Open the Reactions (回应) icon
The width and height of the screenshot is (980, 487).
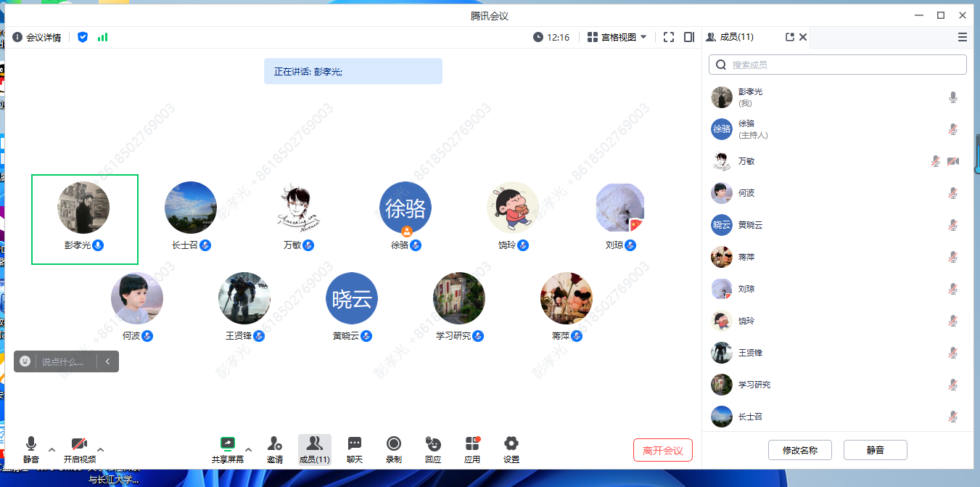click(x=433, y=444)
